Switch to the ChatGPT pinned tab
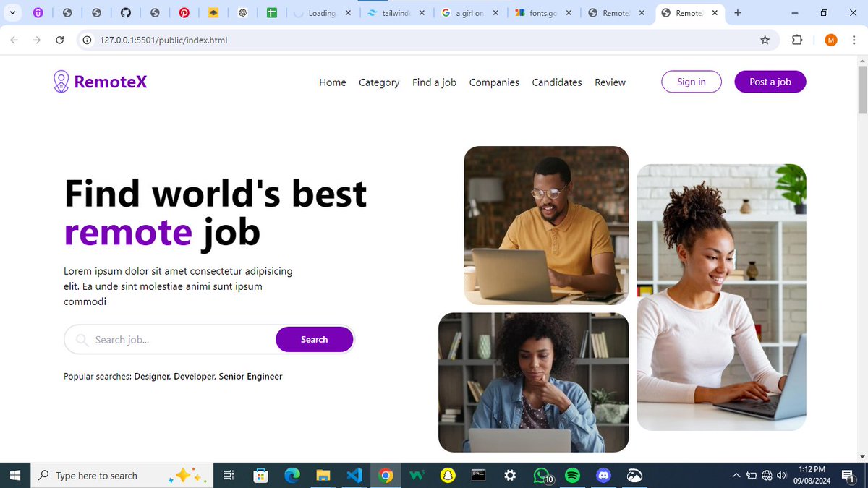Viewport: 868px width, 488px height. point(243,13)
